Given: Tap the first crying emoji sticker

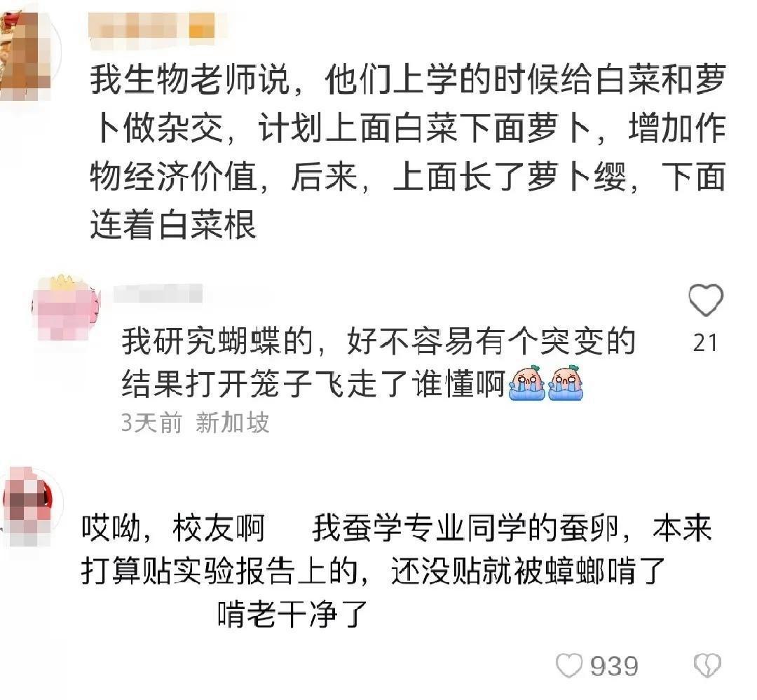Looking at the screenshot, I should coord(527,383).
